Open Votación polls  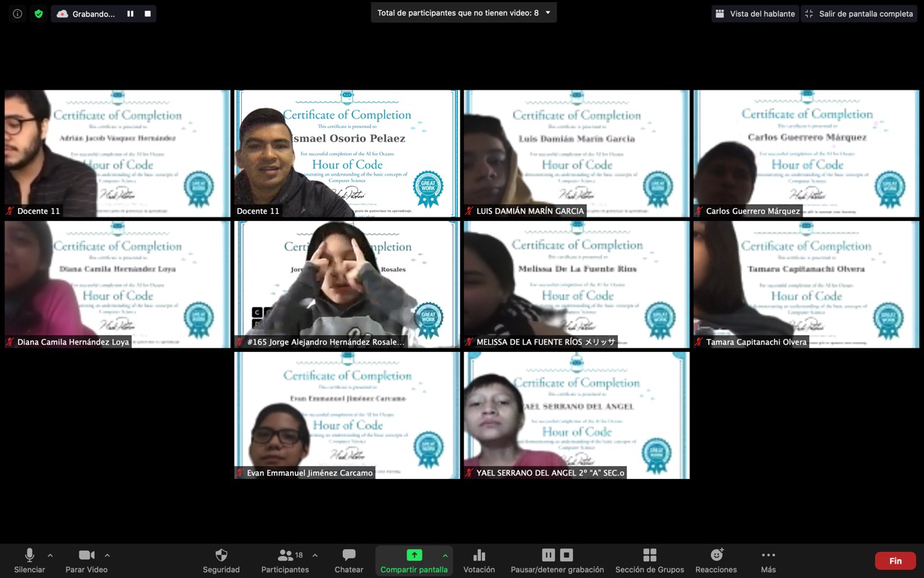click(x=479, y=561)
